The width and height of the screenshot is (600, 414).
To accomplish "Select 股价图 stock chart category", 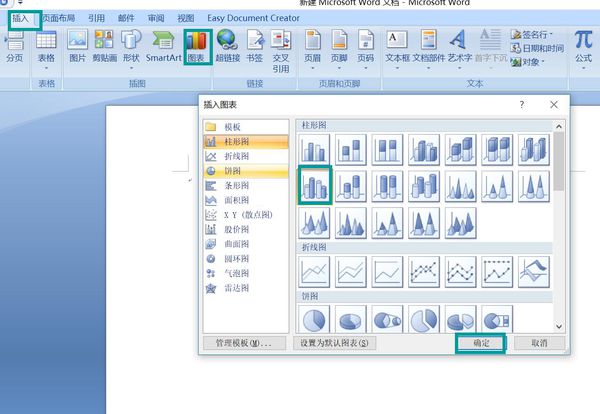I will point(246,230).
